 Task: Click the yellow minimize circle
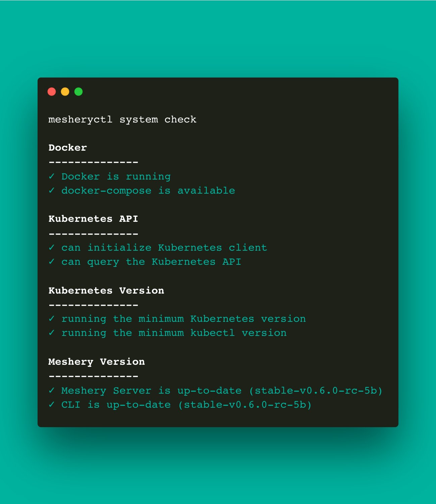coord(65,91)
